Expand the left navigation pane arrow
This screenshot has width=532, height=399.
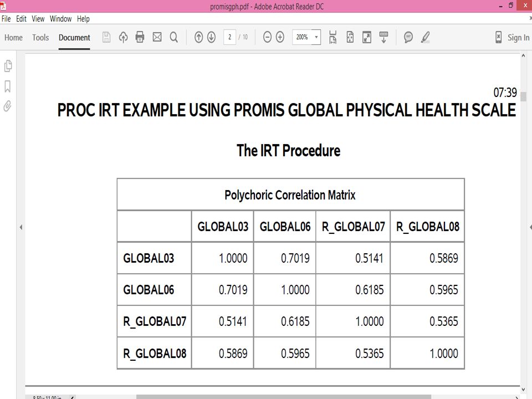21,227
